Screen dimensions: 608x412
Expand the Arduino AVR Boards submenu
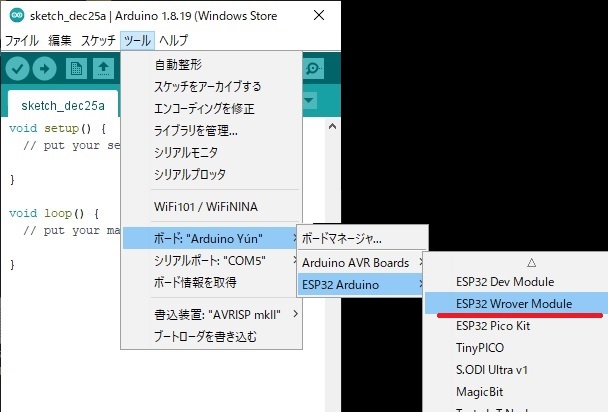coord(361,263)
